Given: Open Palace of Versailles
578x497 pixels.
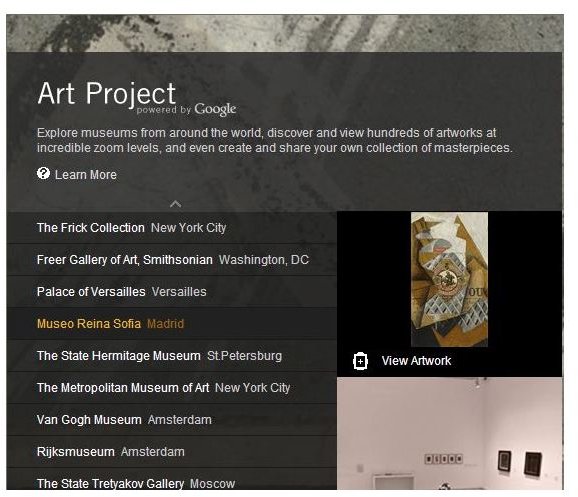Looking at the screenshot, I should (x=171, y=292).
